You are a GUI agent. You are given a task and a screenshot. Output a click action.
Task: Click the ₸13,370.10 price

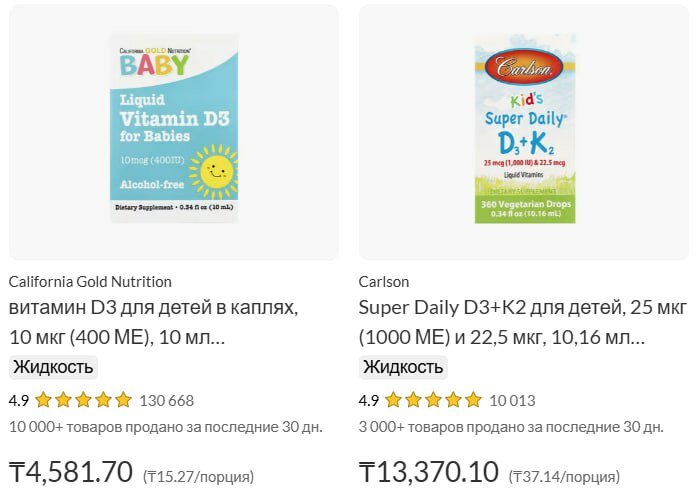[428, 471]
